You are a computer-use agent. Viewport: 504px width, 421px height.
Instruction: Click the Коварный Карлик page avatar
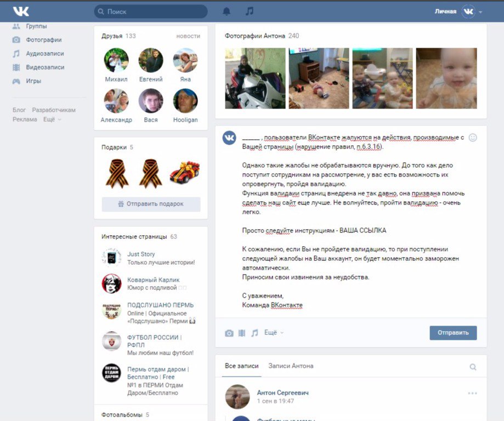[111, 283]
